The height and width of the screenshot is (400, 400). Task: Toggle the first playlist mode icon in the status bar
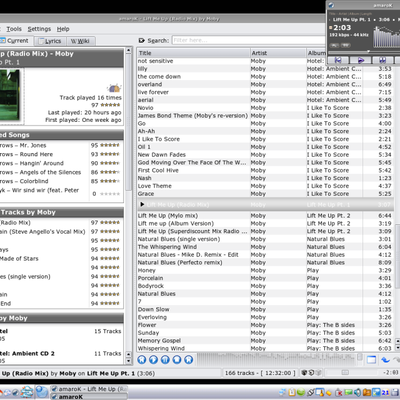coord(304,373)
